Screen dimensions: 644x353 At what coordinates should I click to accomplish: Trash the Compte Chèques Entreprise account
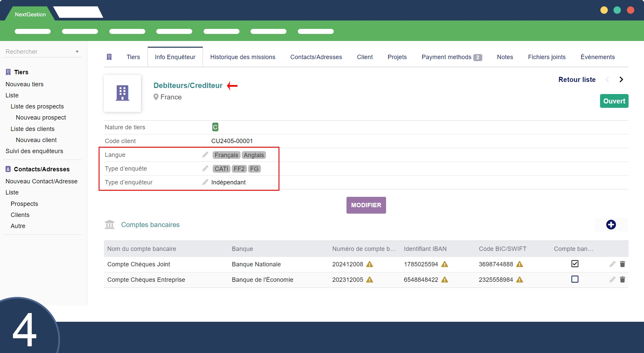click(623, 280)
